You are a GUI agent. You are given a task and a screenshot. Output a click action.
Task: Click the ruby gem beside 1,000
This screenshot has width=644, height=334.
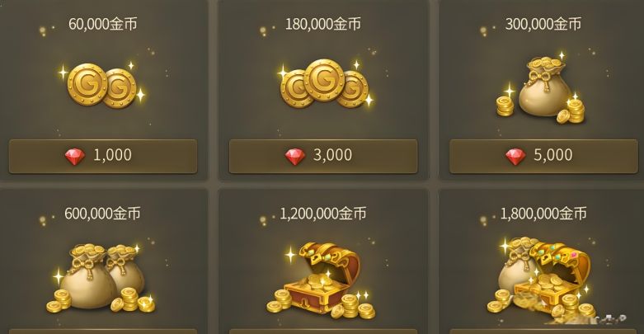coord(75,157)
